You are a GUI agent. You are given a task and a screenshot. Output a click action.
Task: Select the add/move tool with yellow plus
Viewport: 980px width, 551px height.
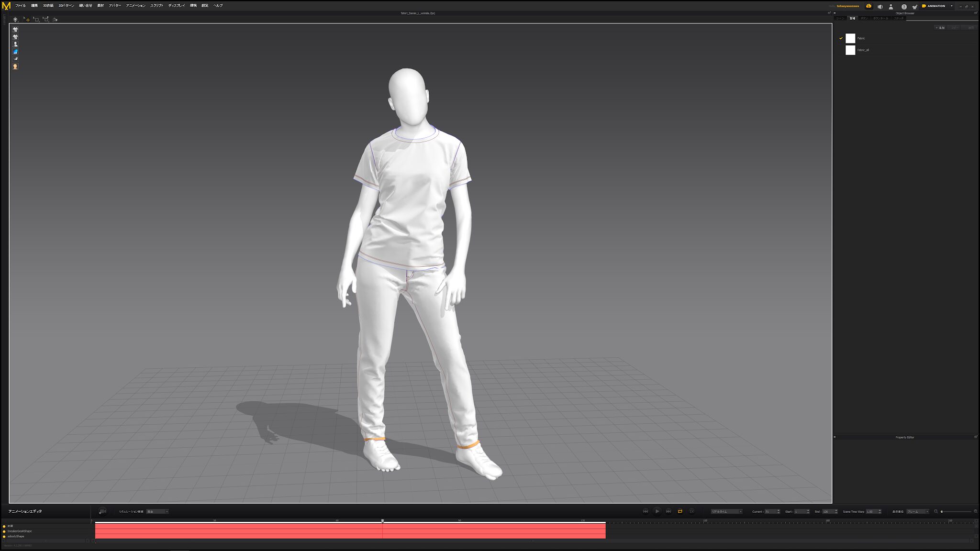pyautogui.click(x=26, y=20)
